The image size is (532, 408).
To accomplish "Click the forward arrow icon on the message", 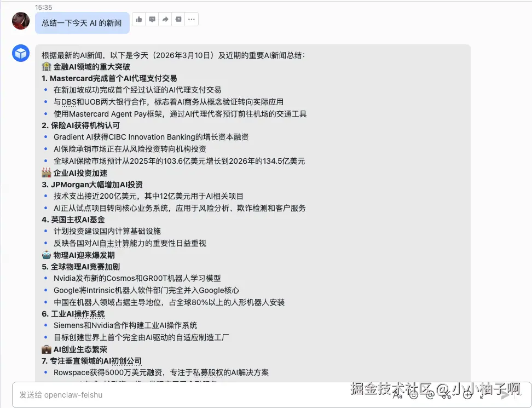I will 165,19.
